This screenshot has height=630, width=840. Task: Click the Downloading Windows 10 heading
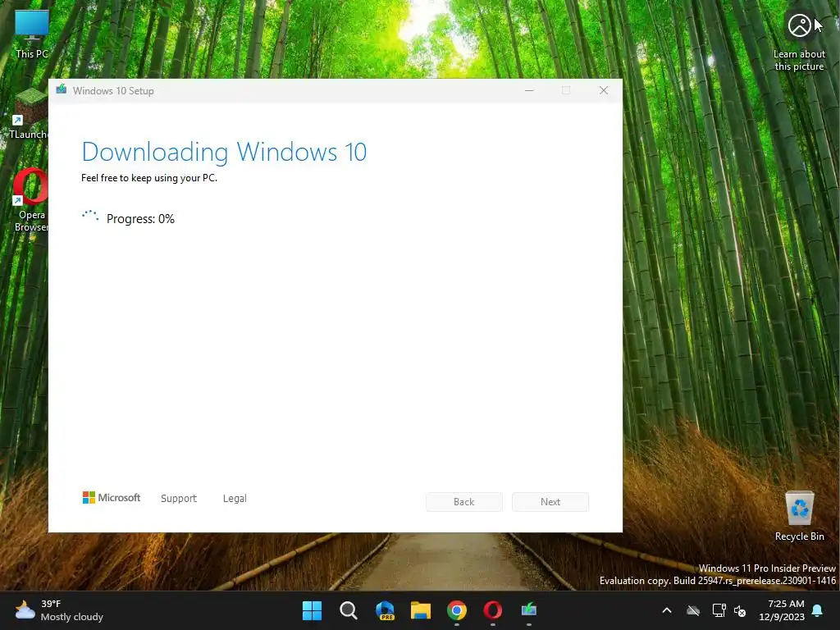(224, 152)
